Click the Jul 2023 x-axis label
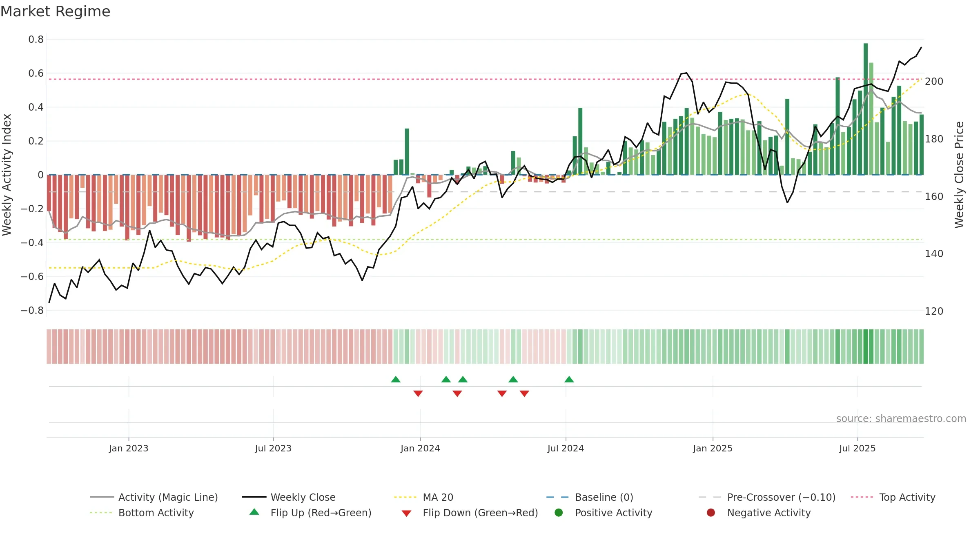The image size is (980, 551). (273, 448)
